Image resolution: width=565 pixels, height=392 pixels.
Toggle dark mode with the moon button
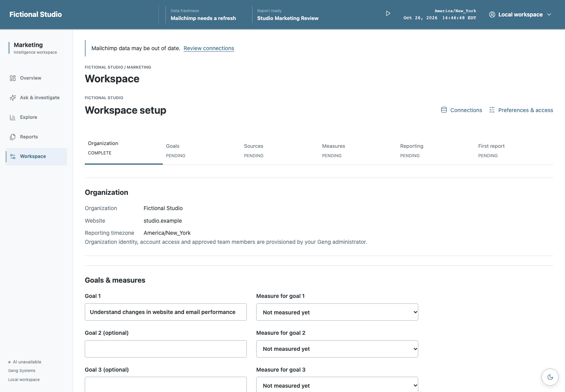(550, 377)
